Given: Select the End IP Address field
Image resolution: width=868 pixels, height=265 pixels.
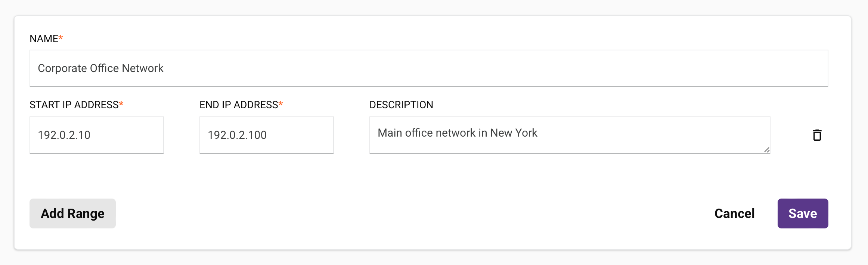Looking at the screenshot, I should tap(266, 135).
